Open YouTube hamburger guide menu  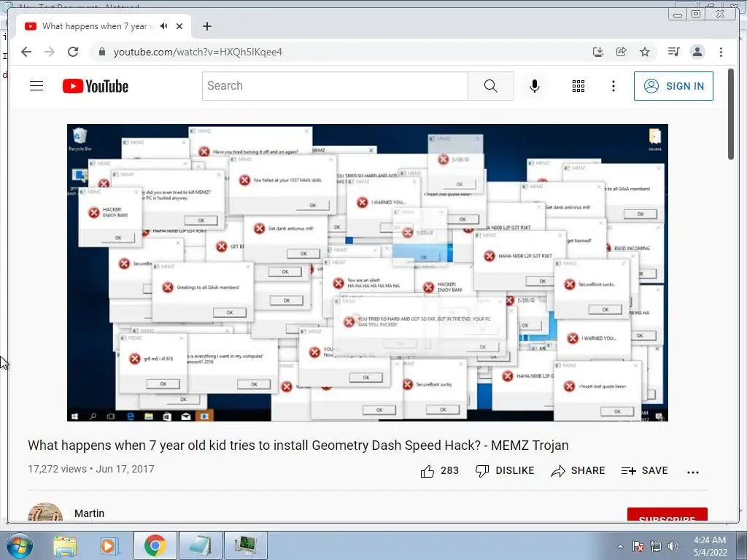pos(36,86)
